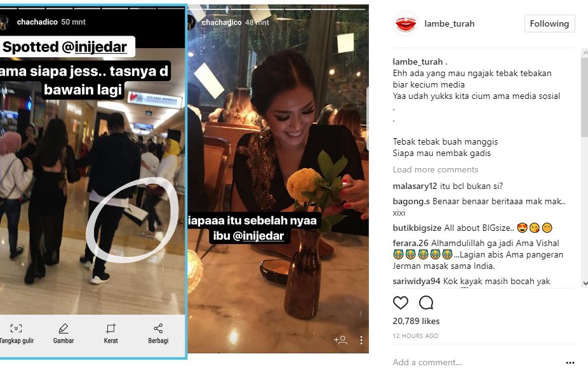Open the three-dot post options menu
The width and height of the screenshot is (588, 378).
(x=570, y=363)
